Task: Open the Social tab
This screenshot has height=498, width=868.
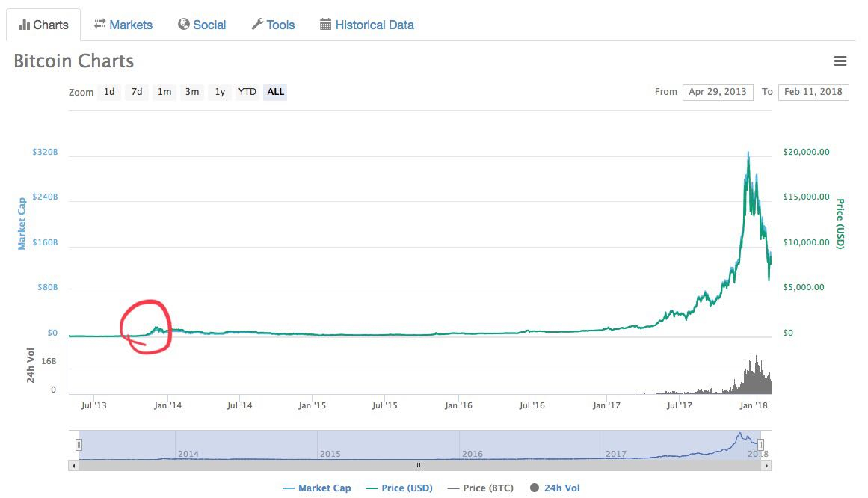Action: tap(202, 25)
